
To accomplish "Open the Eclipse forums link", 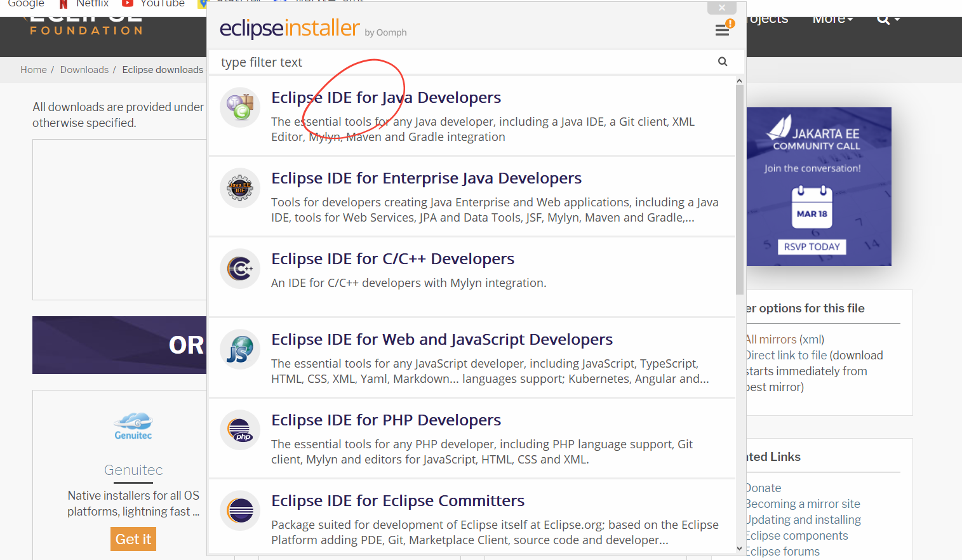I will click(783, 552).
